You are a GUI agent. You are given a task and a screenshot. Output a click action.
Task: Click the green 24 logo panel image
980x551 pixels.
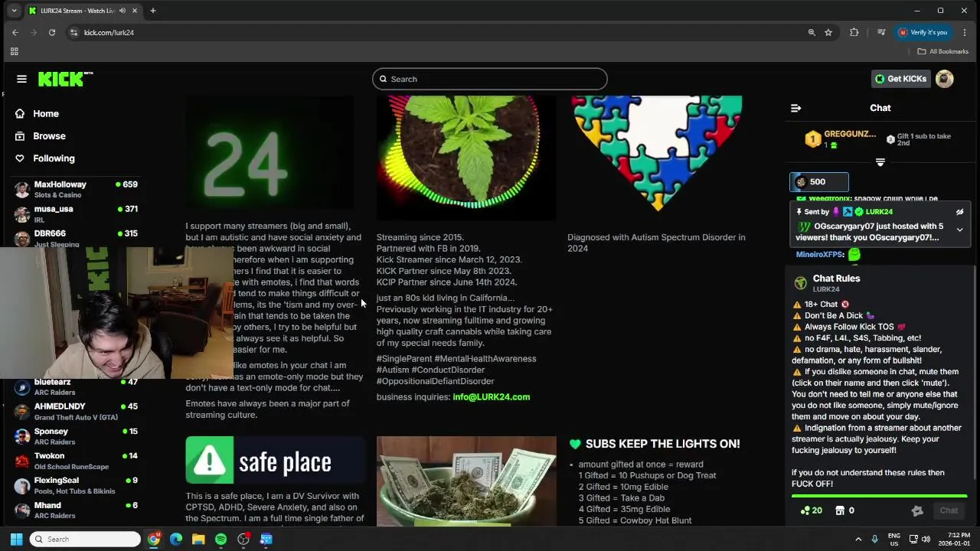coord(269,153)
